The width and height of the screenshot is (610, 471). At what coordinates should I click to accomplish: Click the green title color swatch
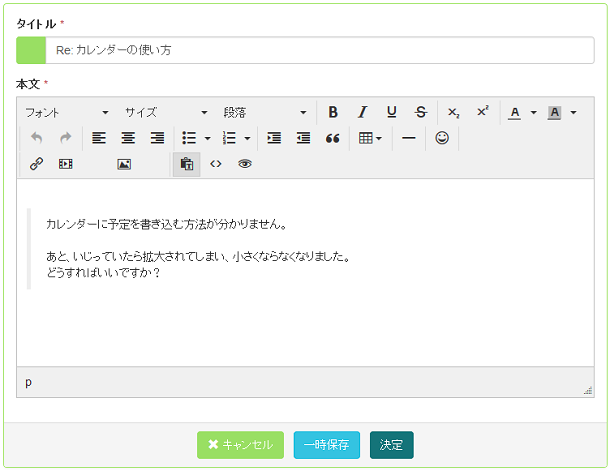(31, 50)
